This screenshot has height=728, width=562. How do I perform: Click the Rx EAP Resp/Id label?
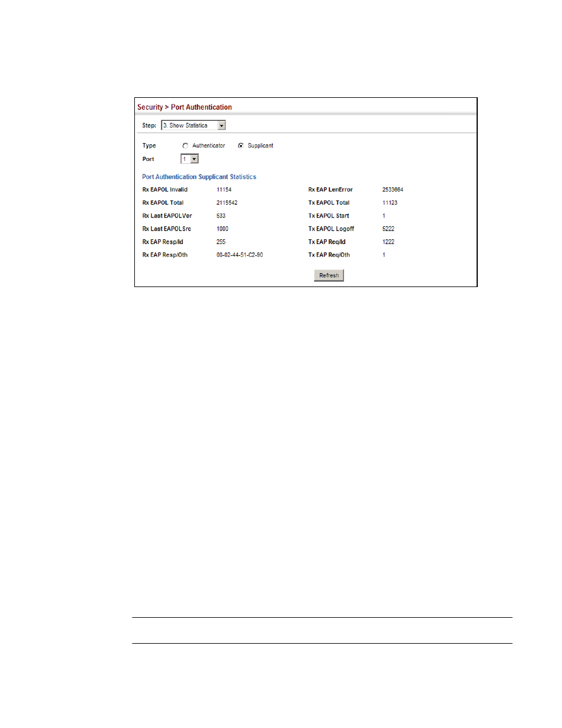(x=163, y=242)
